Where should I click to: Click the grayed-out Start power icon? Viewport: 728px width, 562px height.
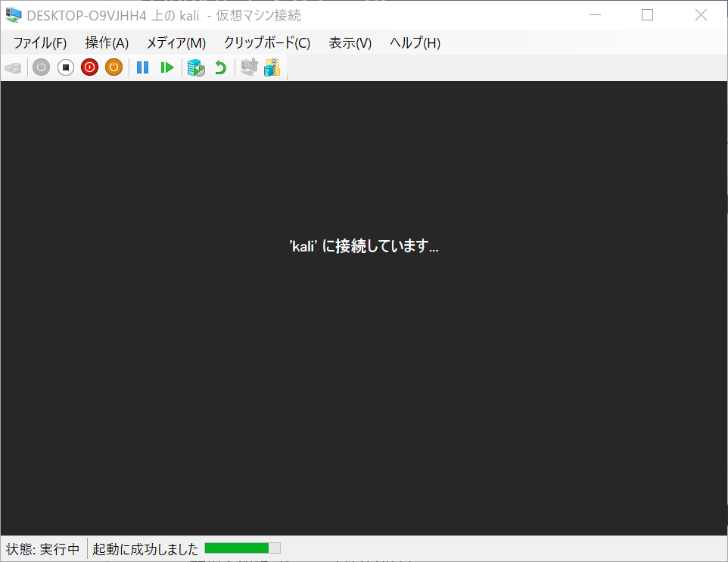coord(41,67)
